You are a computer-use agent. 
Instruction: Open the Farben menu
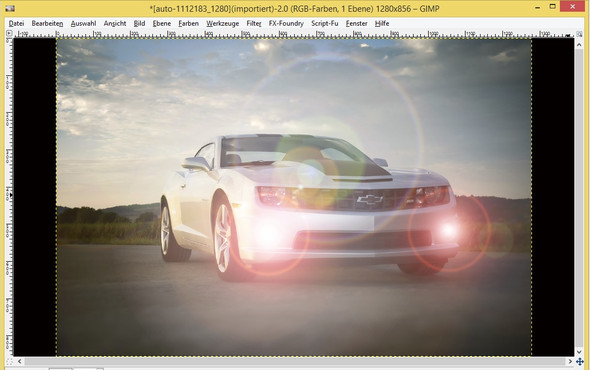pyautogui.click(x=188, y=23)
